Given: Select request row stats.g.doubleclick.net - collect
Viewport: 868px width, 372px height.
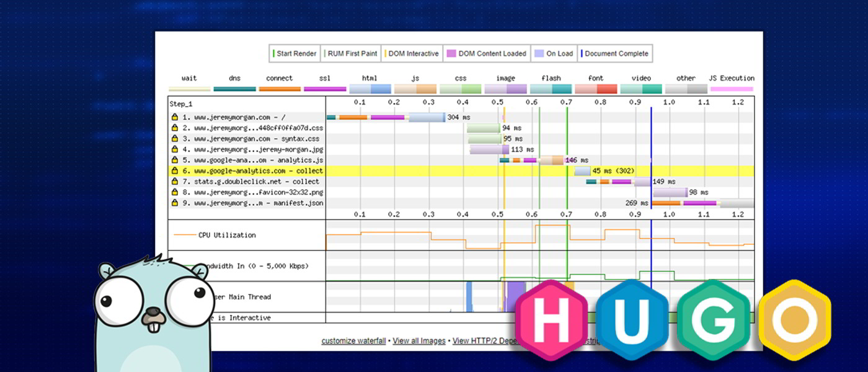Looking at the screenshot, I should pyautogui.click(x=462, y=182).
